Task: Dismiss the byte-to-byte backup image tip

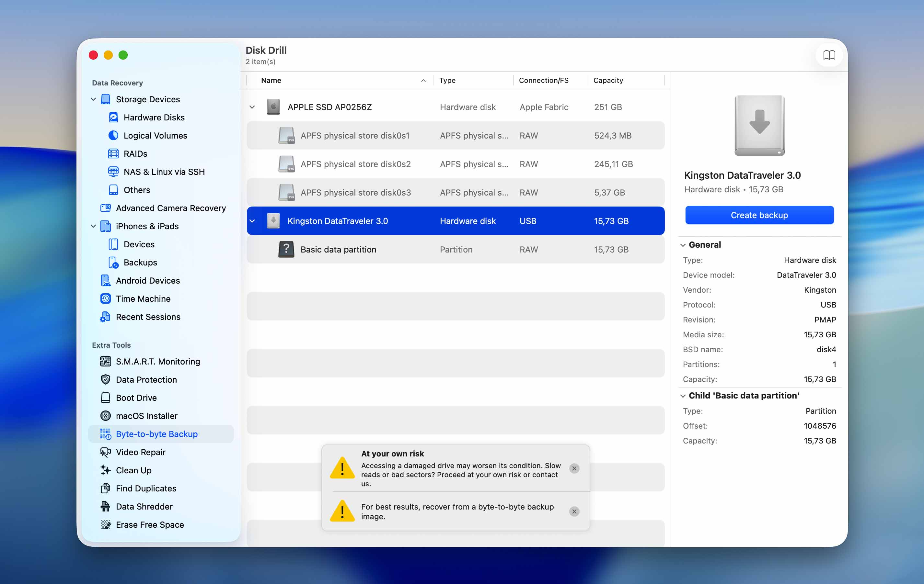Action: (x=574, y=511)
